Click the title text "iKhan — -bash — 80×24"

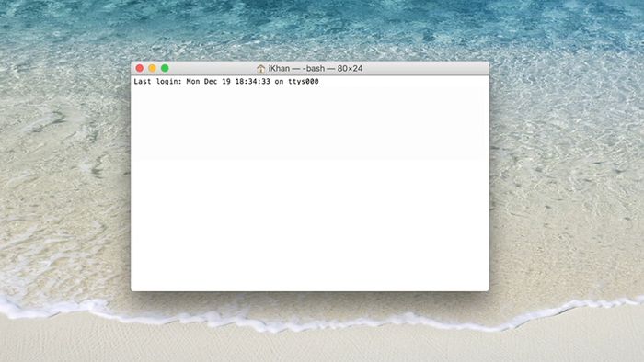[316, 69]
